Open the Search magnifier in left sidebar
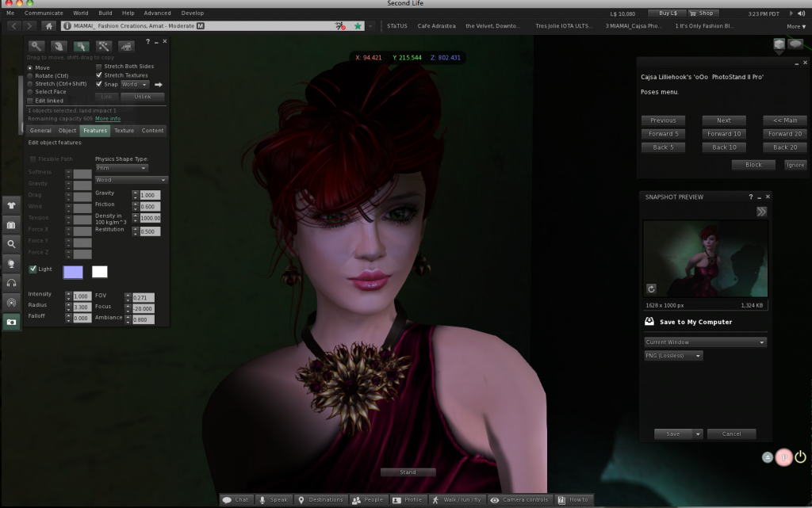812x508 pixels. click(11, 244)
